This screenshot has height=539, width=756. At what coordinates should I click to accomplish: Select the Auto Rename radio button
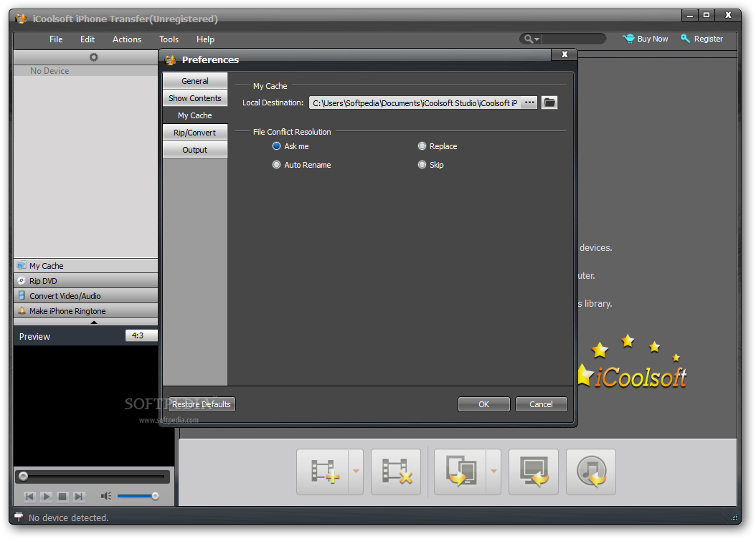point(276,165)
